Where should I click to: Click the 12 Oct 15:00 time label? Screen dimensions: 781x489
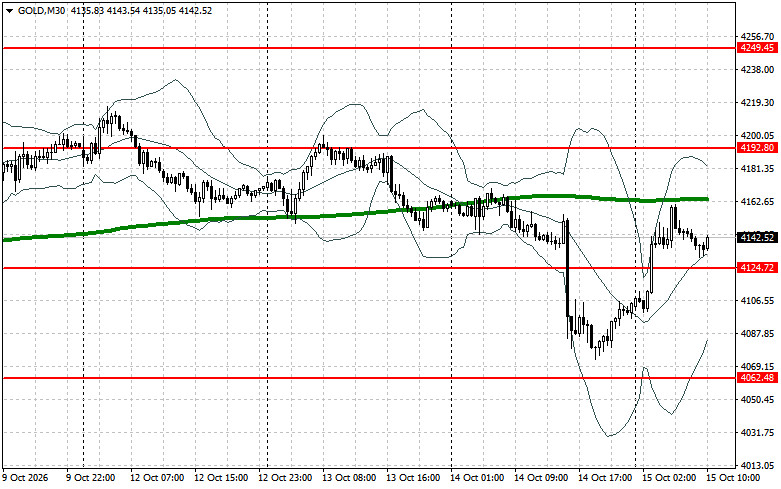point(221,478)
